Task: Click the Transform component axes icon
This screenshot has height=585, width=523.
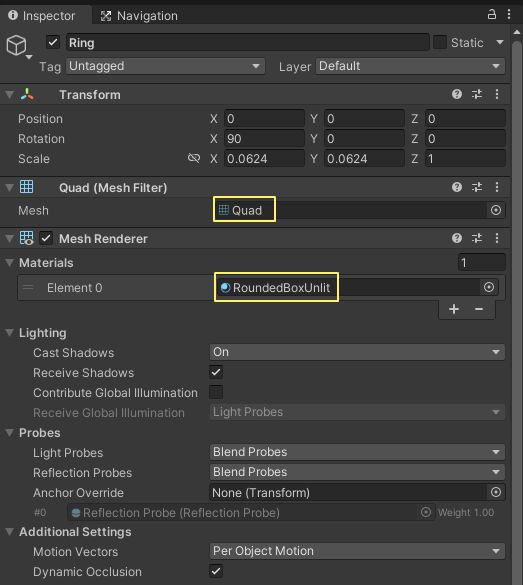Action: point(27,94)
